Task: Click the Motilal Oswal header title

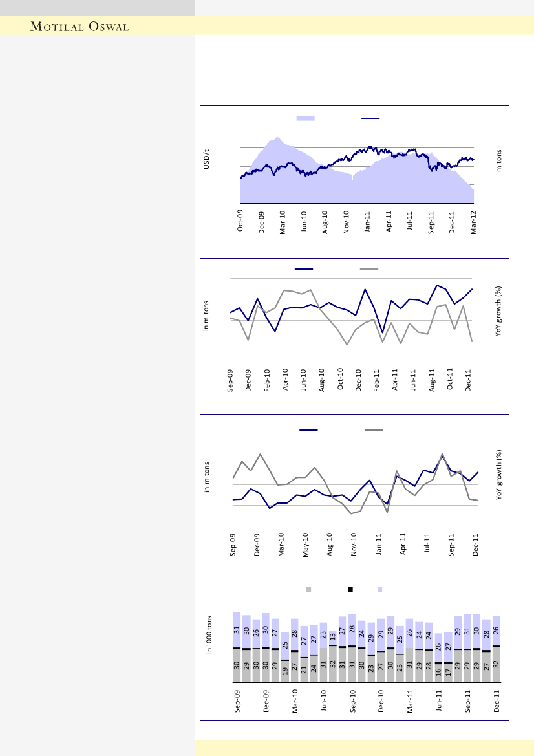Action: pos(81,27)
